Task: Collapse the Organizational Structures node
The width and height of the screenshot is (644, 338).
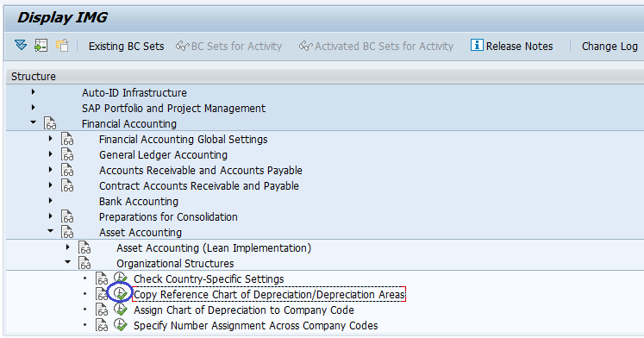Action: (x=68, y=262)
